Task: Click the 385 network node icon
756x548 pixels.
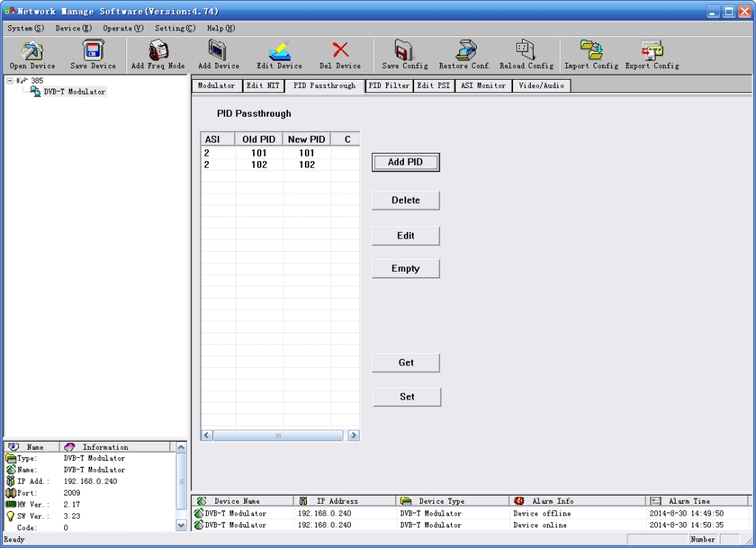Action: pos(22,81)
